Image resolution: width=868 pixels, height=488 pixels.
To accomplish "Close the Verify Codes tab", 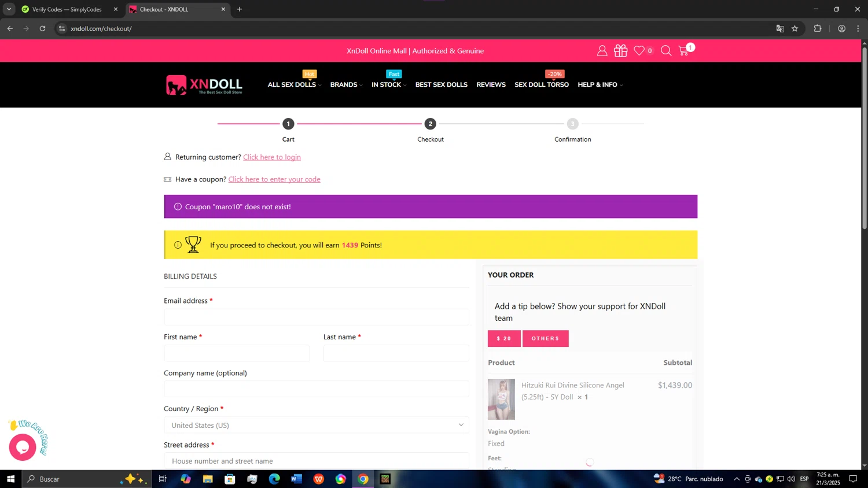I will pos(115,9).
